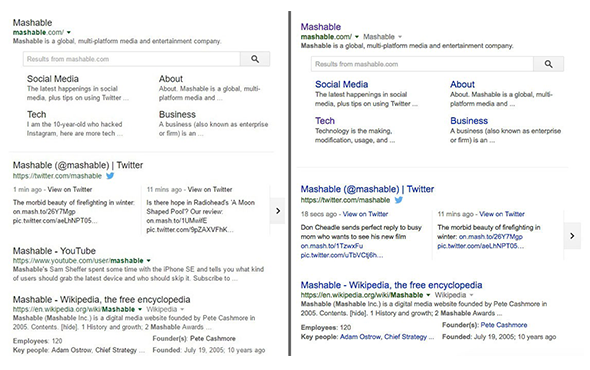
Task: Expand the Wikipedia dropdown in right panel
Action: click(471, 295)
